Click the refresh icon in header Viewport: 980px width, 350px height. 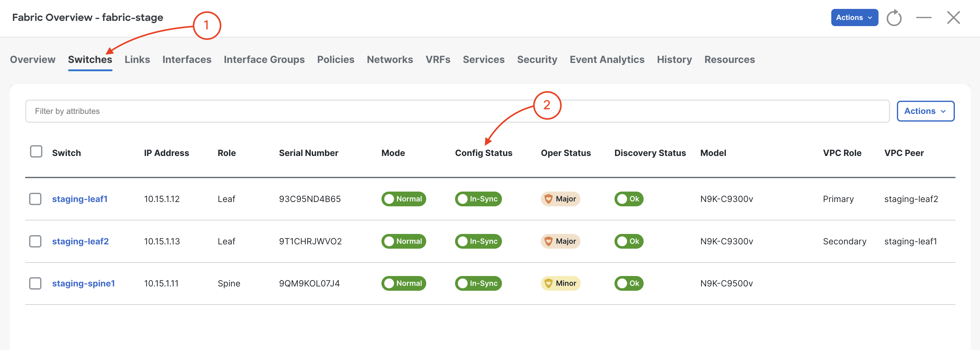click(x=894, y=17)
